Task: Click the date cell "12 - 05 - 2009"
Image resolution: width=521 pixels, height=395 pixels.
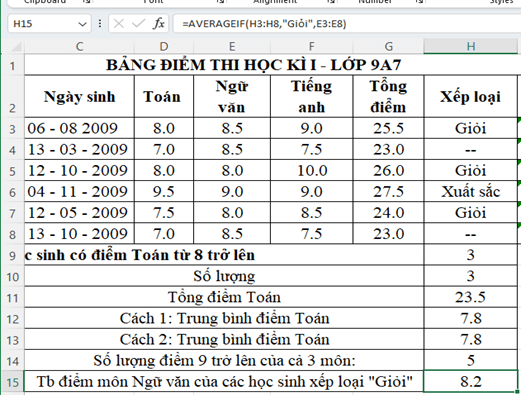Action: [x=79, y=213]
